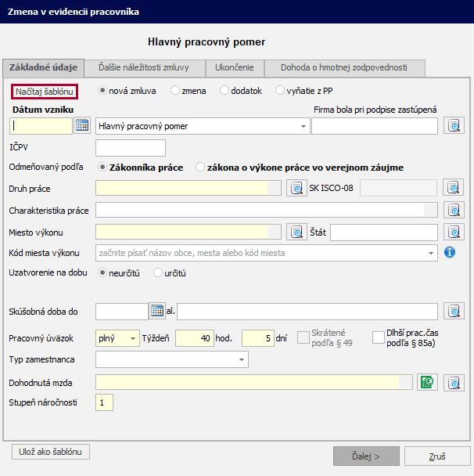Click green euro icon beside Dohodnutá mzda
Screen dimensions: 474x476
426,382
